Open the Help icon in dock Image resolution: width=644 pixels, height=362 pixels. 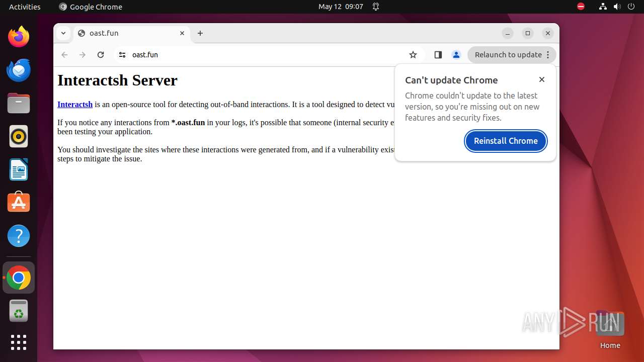pyautogui.click(x=19, y=236)
